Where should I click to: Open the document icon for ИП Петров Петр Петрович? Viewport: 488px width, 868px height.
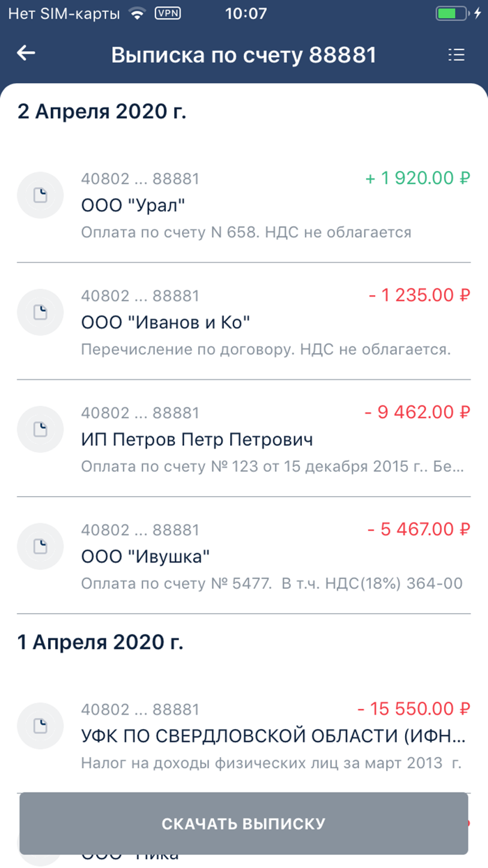point(40,429)
